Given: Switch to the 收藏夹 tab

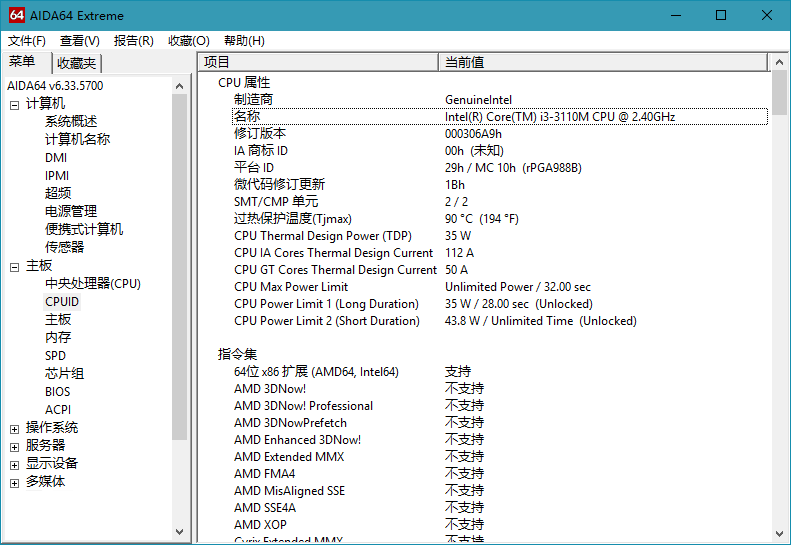Looking at the screenshot, I should 77,63.
